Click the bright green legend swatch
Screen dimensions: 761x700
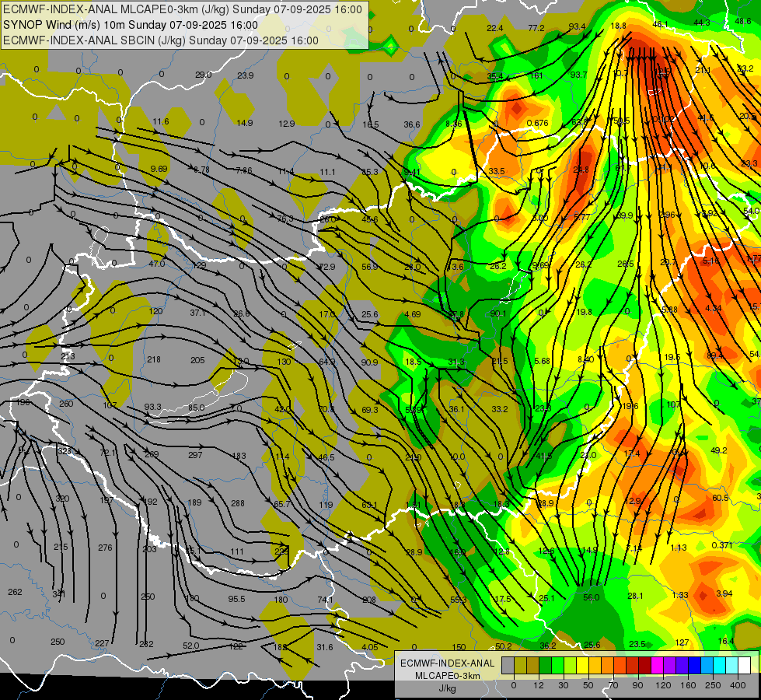558,665
